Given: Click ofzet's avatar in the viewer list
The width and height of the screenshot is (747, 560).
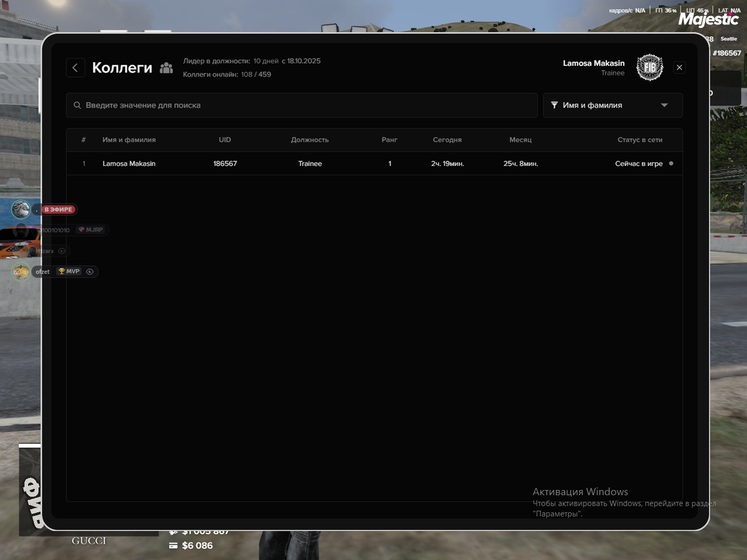Looking at the screenshot, I should point(20,272).
